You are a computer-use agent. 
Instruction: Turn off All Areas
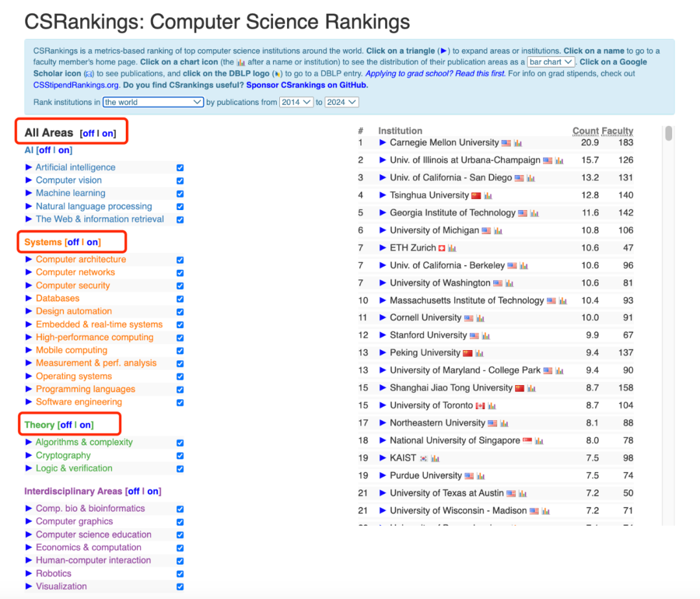(x=88, y=134)
